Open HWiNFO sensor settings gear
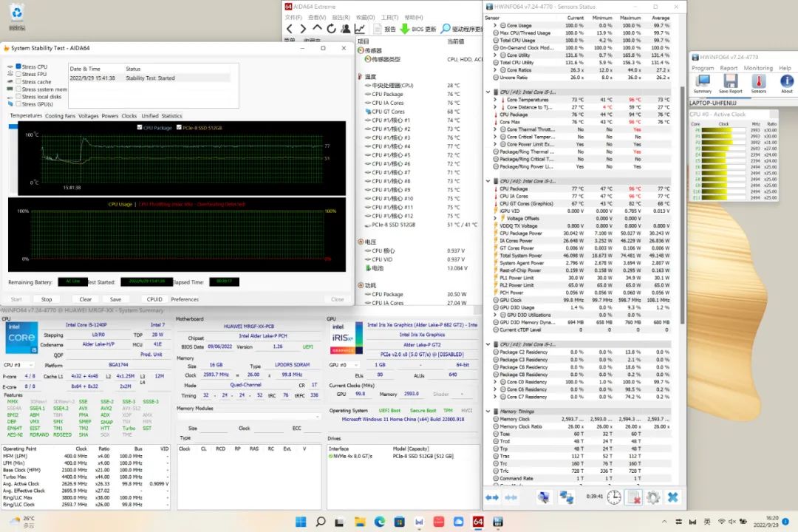 click(653, 497)
